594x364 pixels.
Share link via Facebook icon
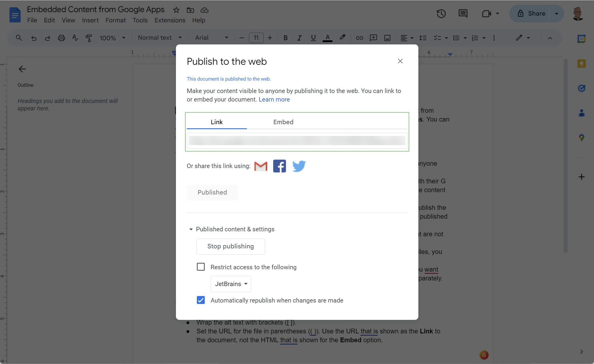tap(279, 166)
